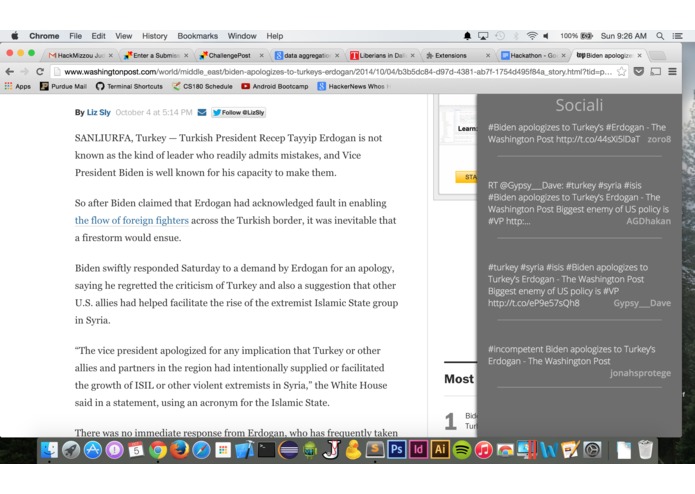
Task: Reload the Washington Post page
Action: click(x=40, y=71)
